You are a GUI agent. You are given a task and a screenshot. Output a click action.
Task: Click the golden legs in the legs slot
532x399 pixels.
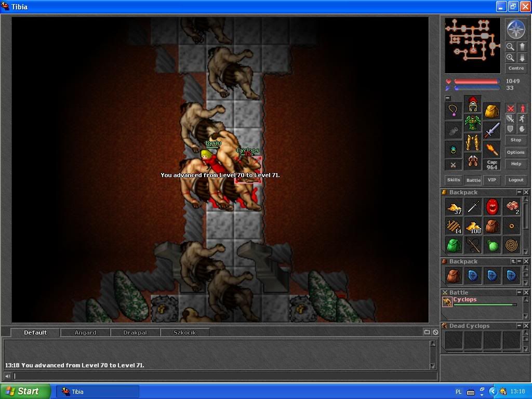(x=473, y=142)
